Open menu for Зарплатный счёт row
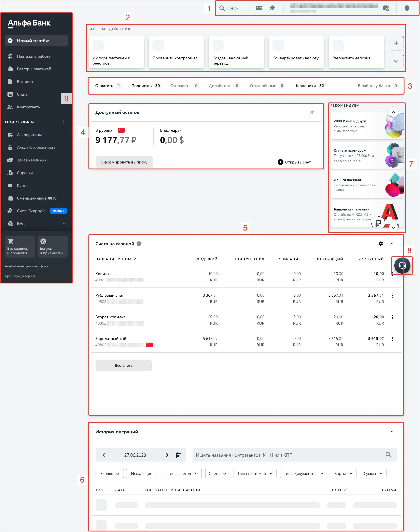This screenshot has width=420, height=532. [392, 339]
